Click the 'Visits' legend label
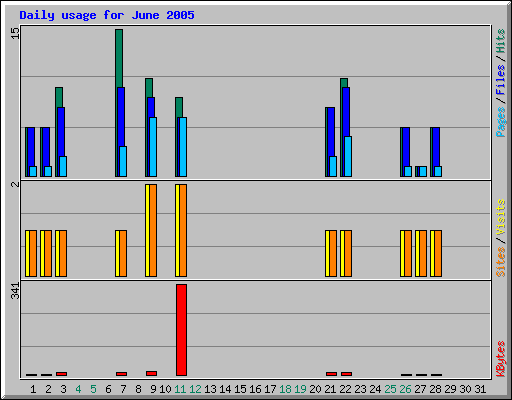The height and width of the screenshot is (400, 512). (x=501, y=217)
